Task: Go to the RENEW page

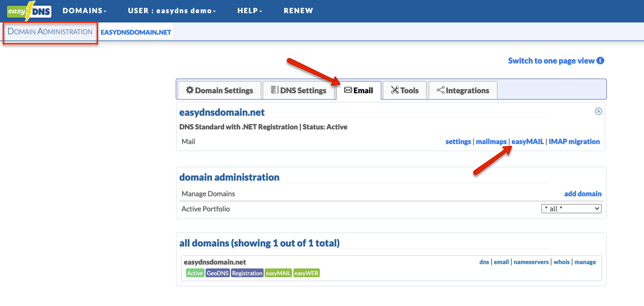Action: [298, 11]
